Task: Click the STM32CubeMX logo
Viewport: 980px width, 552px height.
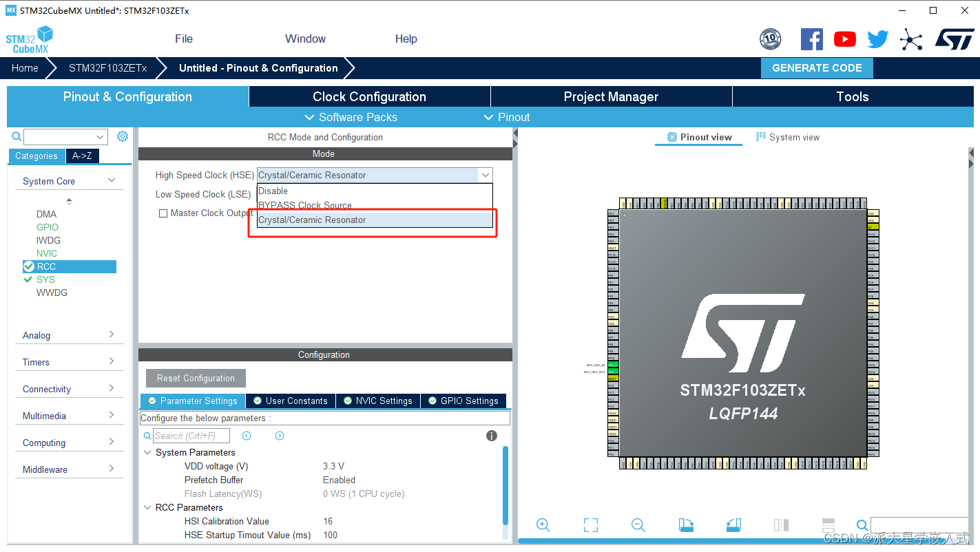Action: [x=29, y=39]
